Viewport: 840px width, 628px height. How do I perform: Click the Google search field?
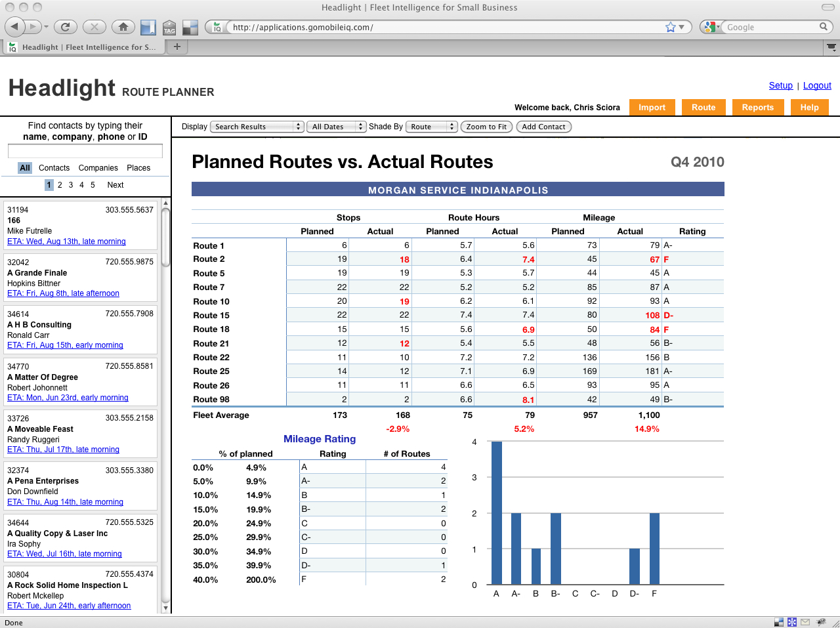(771, 27)
